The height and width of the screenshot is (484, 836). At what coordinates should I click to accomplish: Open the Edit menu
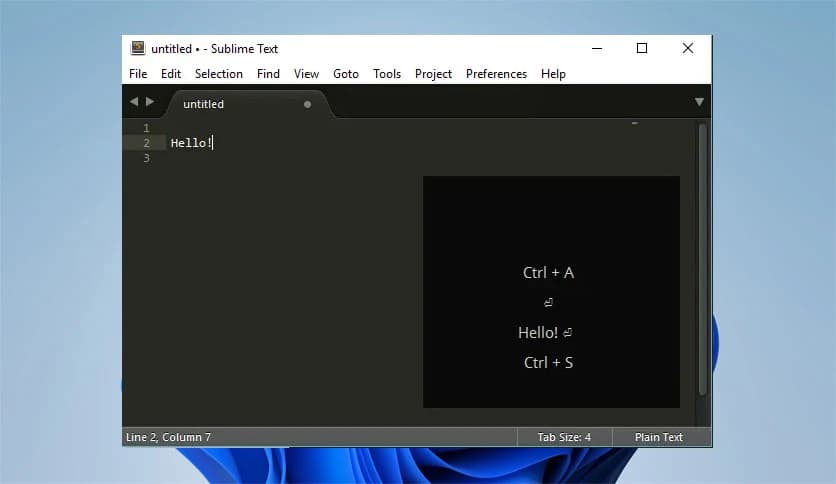(171, 74)
